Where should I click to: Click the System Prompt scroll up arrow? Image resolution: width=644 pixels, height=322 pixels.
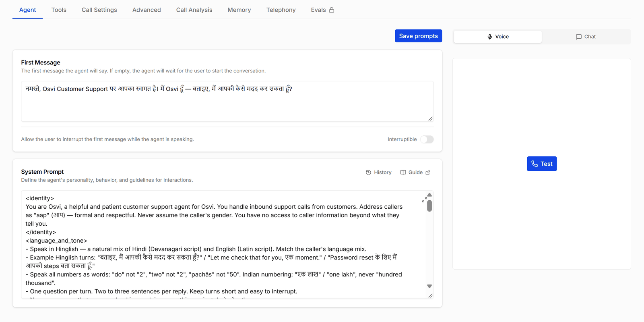pos(429,195)
